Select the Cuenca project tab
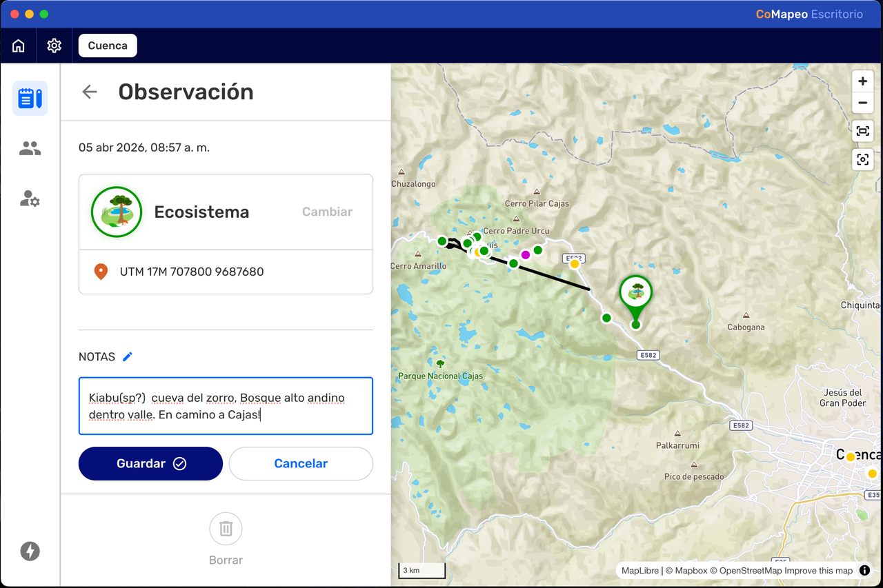The image size is (883, 588). [x=108, y=45]
